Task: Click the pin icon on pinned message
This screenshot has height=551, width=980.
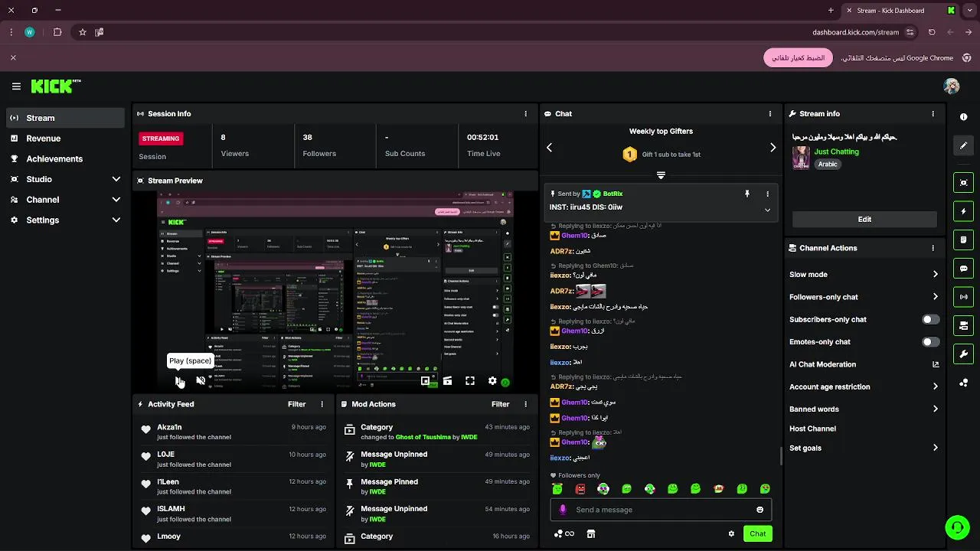Action: [747, 194]
